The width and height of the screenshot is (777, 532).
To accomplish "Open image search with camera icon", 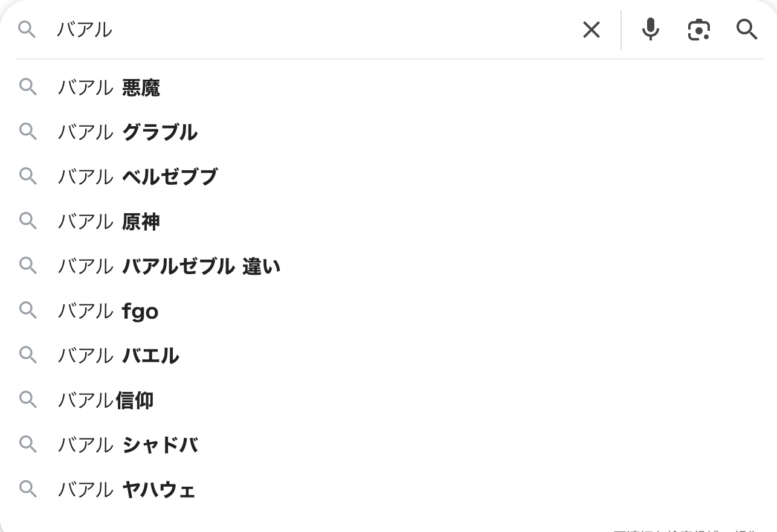I will [x=698, y=30].
